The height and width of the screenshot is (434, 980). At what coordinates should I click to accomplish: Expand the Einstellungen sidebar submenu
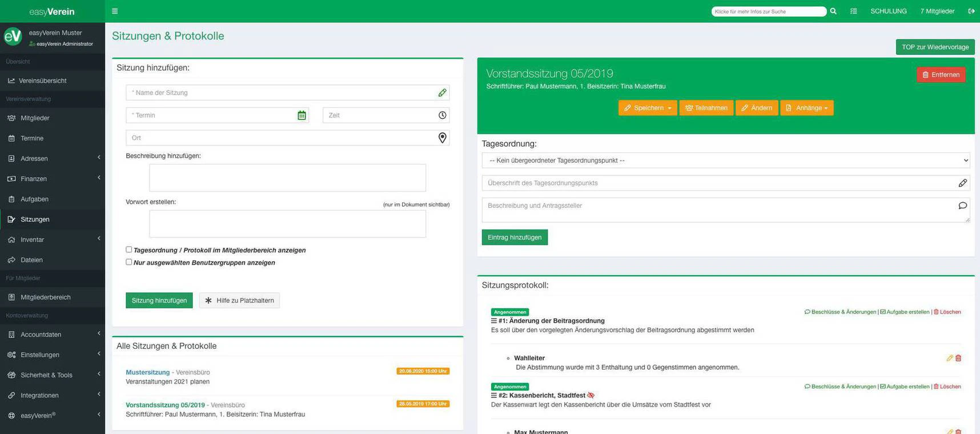pos(53,355)
